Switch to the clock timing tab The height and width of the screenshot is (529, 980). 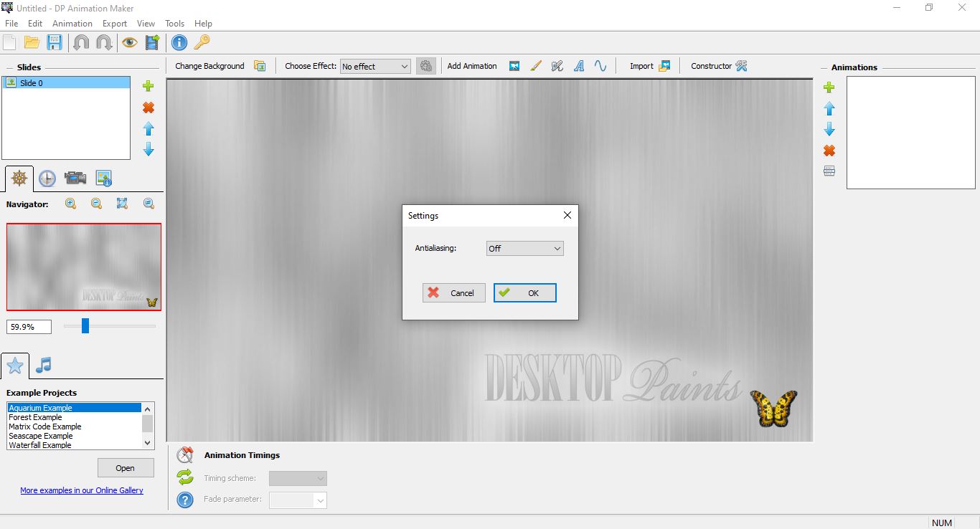point(47,178)
